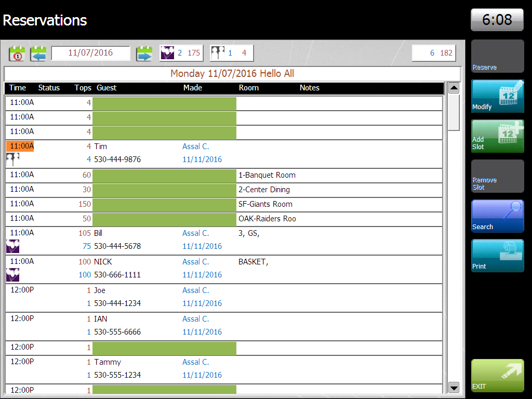Go to previous day with left arrow

pos(38,54)
